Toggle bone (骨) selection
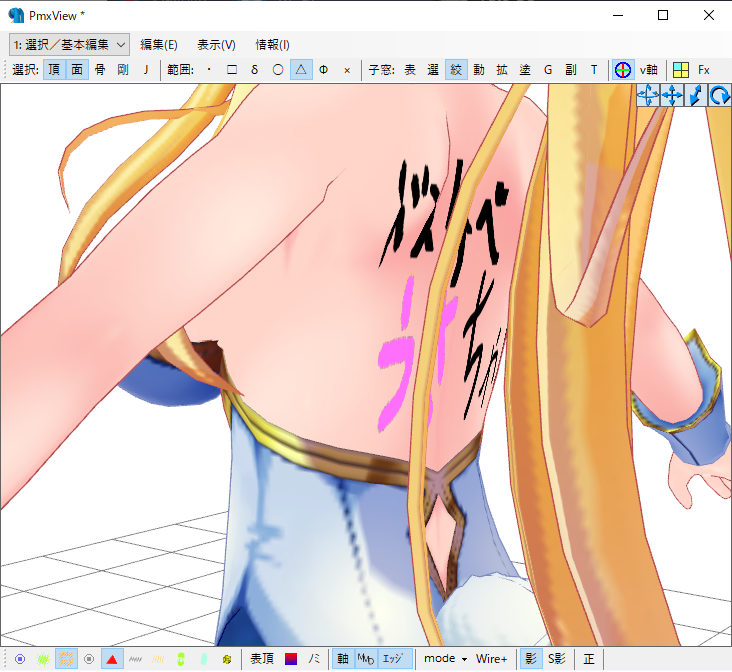Viewport: 732px width, 672px height. pos(100,70)
